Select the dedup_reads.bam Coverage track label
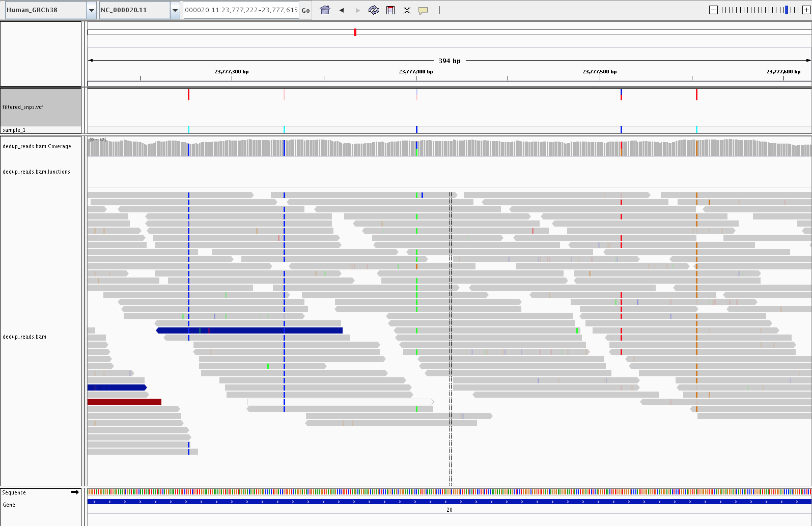Screen dimensions: 812x526 [x=37, y=146]
